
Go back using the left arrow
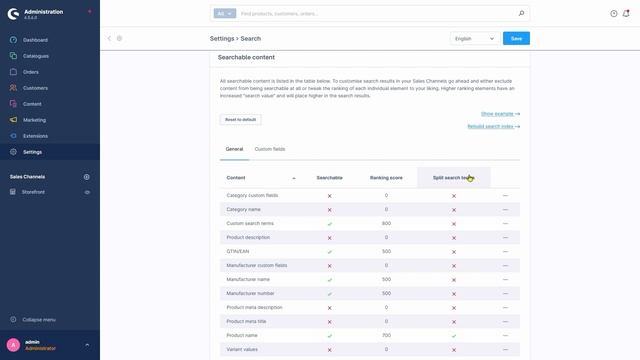click(109, 38)
